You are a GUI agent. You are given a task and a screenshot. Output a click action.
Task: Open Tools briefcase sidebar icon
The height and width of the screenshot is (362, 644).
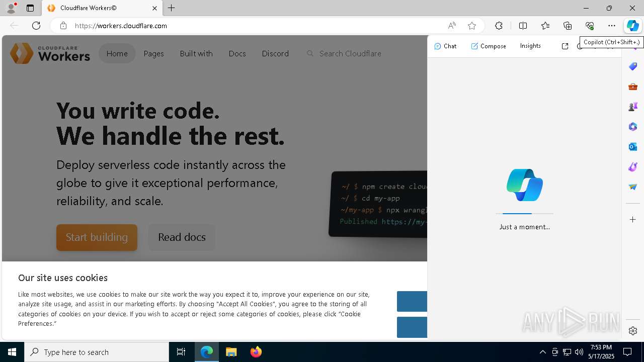pyautogui.click(x=633, y=86)
